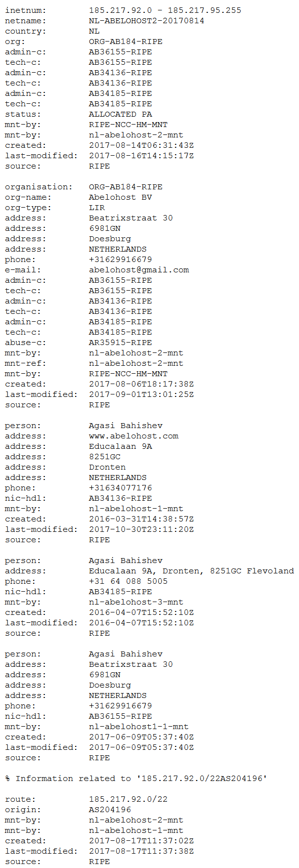The image size is (299, 868).
Task: Click the RIPE-NCC-HM-MNT maintainer under inetnum
Action: click(128, 125)
